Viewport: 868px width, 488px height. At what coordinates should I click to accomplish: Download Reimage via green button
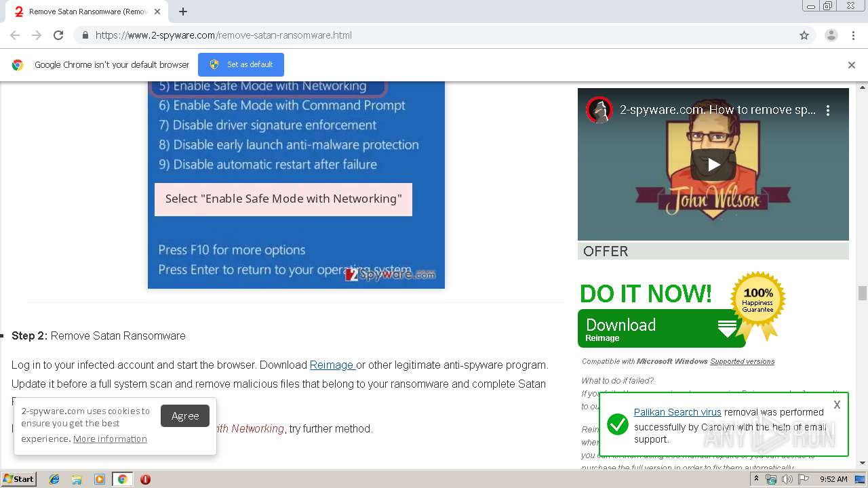[x=661, y=328]
